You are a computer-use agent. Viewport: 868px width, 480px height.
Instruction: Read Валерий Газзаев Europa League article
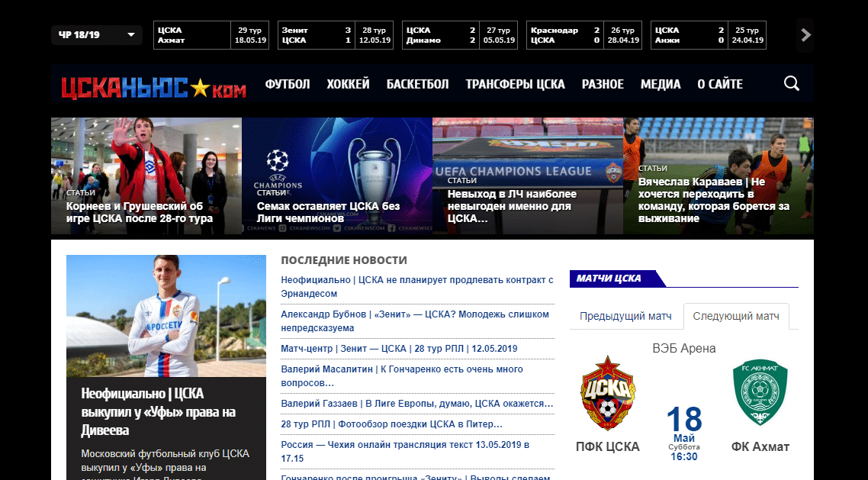[416, 403]
